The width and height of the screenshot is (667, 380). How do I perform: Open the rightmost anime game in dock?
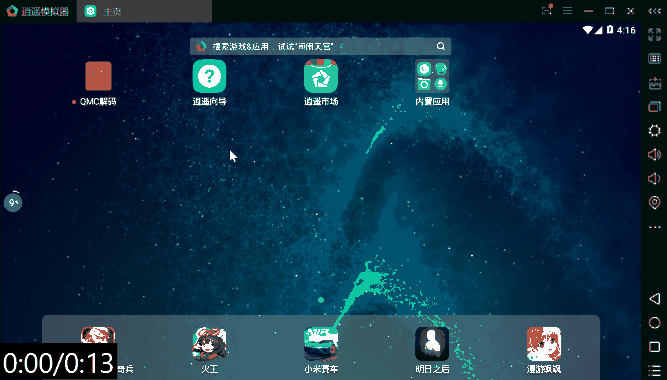coord(544,344)
